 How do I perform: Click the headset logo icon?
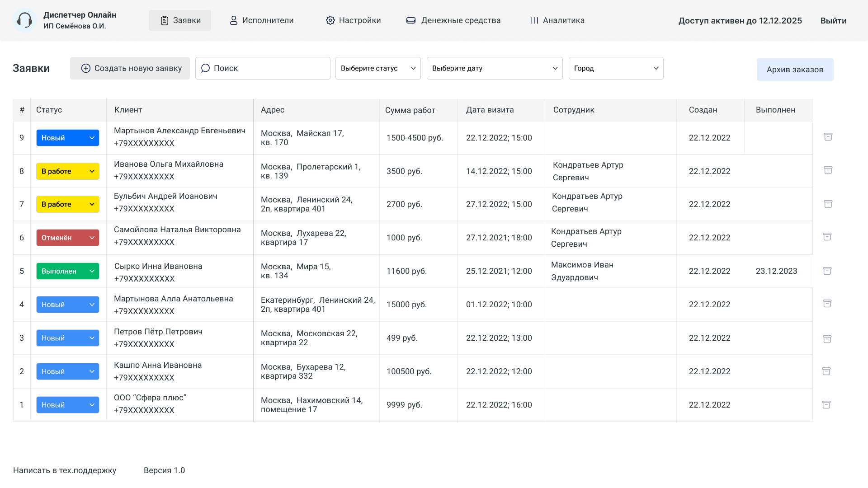tap(24, 20)
